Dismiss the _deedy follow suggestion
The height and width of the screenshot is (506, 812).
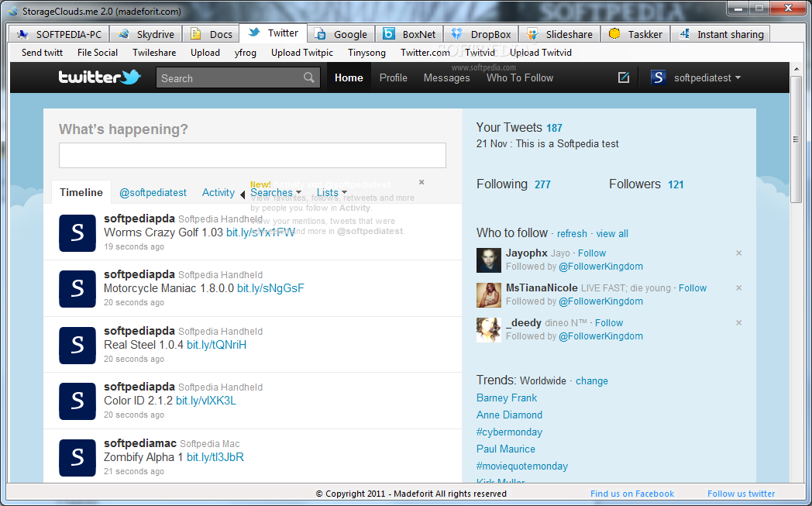(739, 322)
